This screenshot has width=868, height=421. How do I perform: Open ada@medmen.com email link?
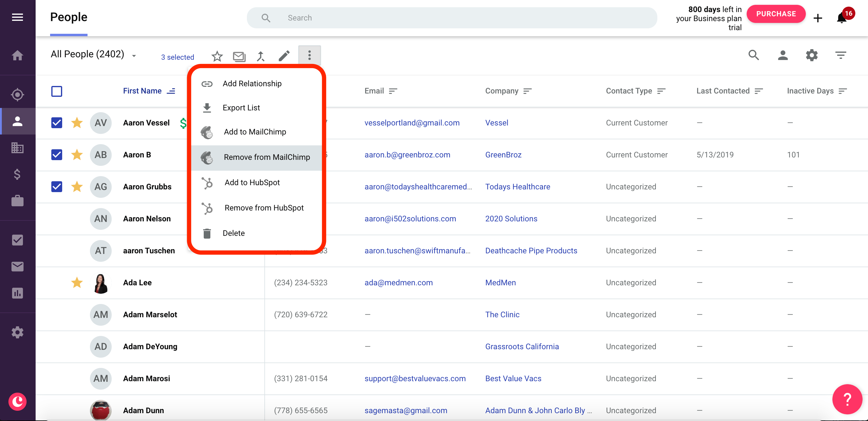(x=399, y=283)
